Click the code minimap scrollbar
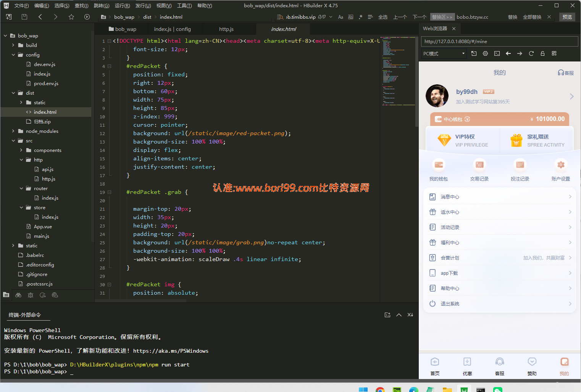Viewport: 581px width, 392px height. click(417, 81)
